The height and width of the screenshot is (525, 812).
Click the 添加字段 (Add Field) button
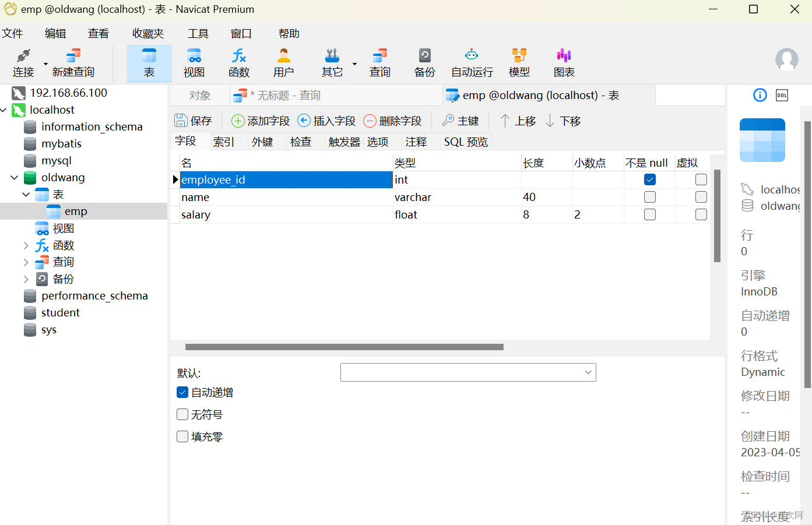tap(261, 121)
